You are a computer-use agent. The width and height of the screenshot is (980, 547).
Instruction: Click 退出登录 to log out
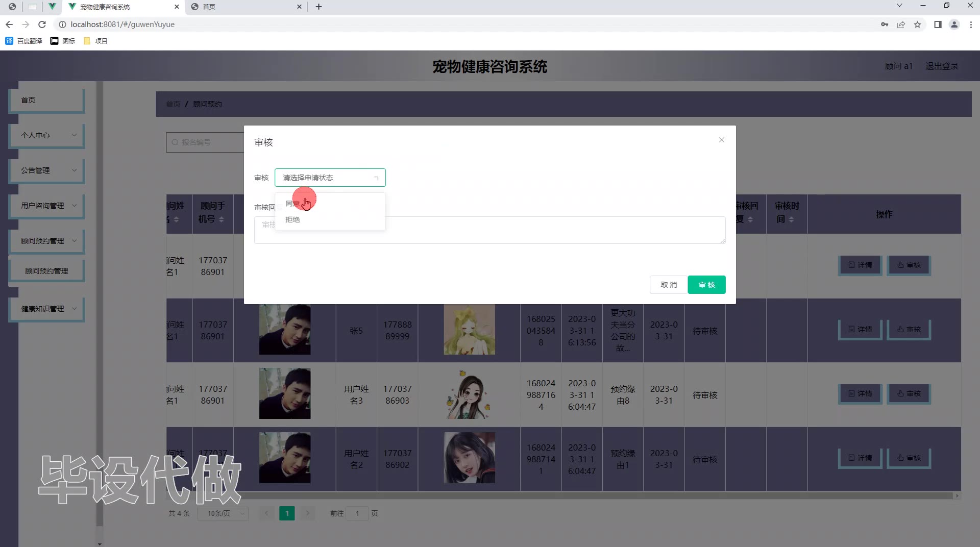pos(942,66)
